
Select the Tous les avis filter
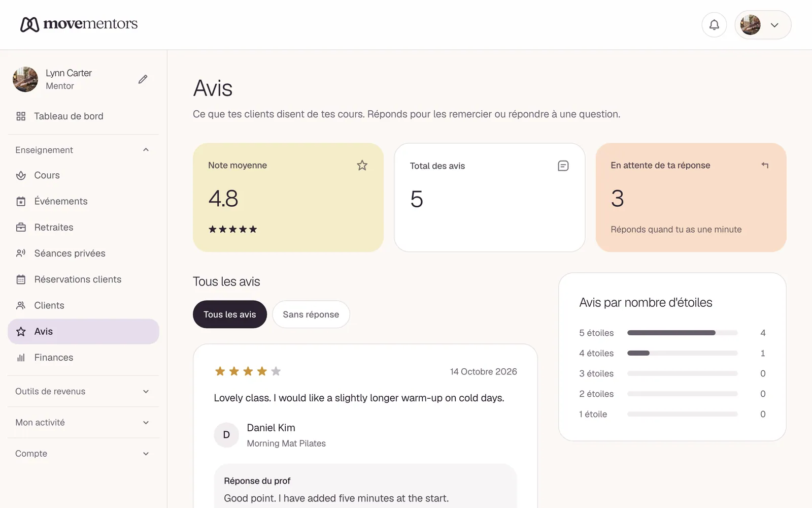click(230, 314)
